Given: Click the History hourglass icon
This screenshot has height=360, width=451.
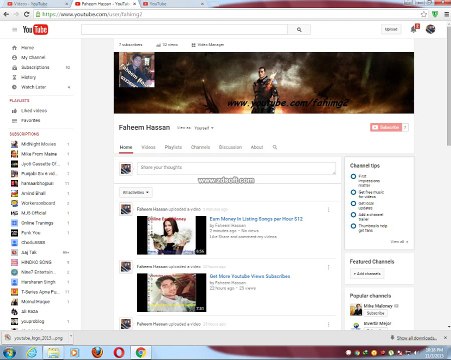Looking at the screenshot, I should coord(14,77).
